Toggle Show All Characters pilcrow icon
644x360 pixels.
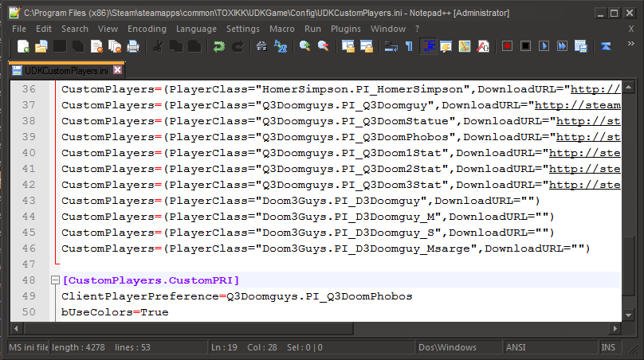[x=409, y=46]
